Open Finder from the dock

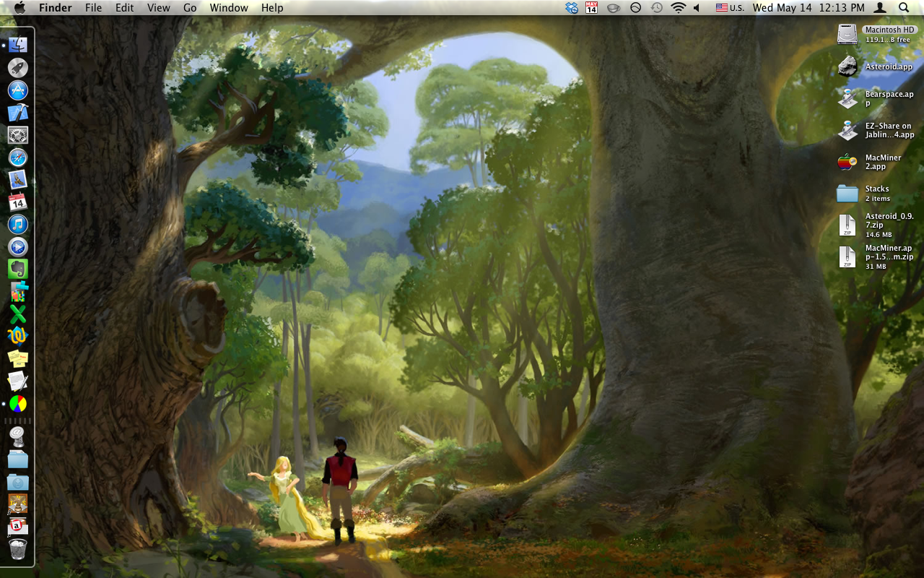(17, 45)
